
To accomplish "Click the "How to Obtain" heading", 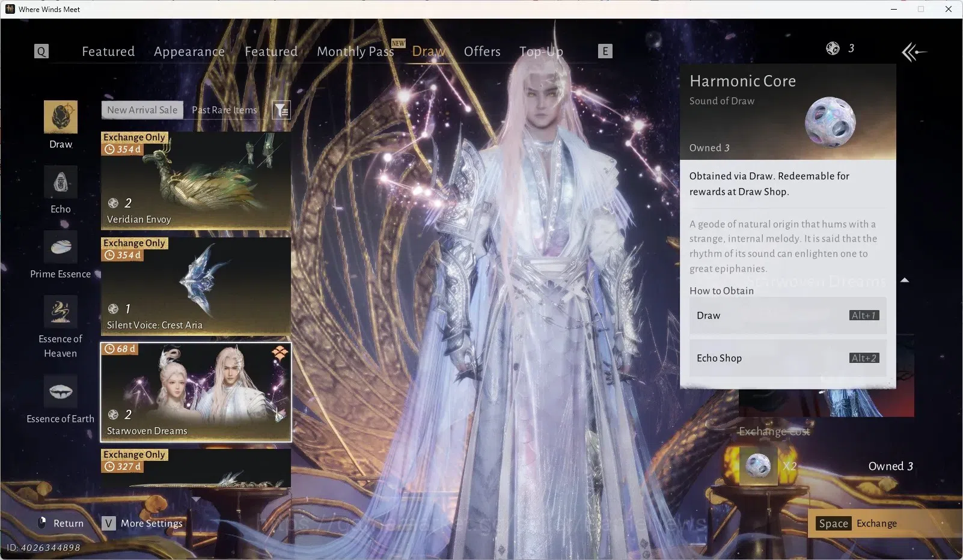I will pos(721,291).
